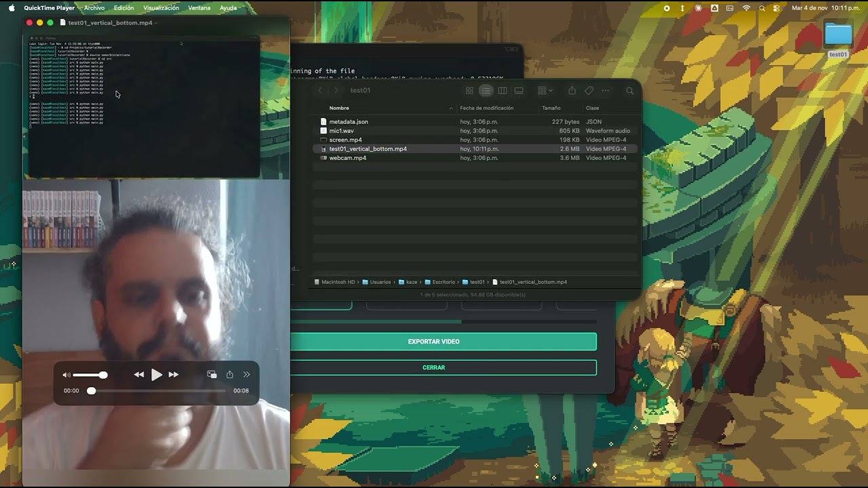Screen dimensions: 868x488
Task: Switch Finder to icon view
Action: pyautogui.click(x=469, y=90)
